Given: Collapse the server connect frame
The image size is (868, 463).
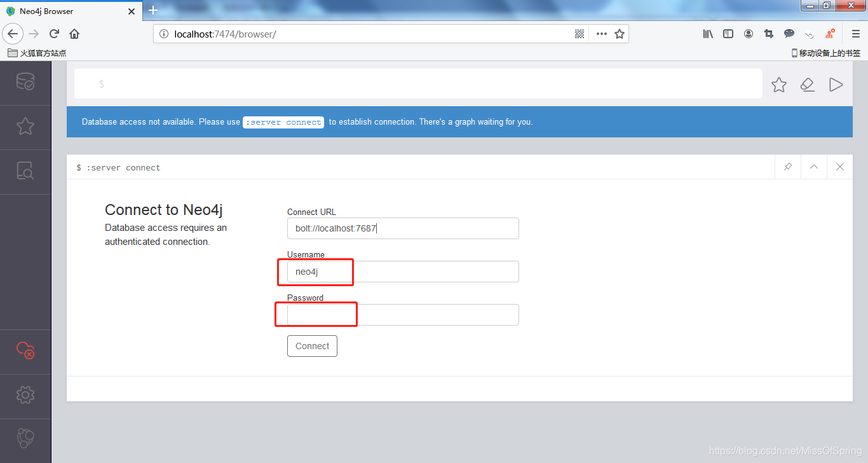Looking at the screenshot, I should (814, 167).
